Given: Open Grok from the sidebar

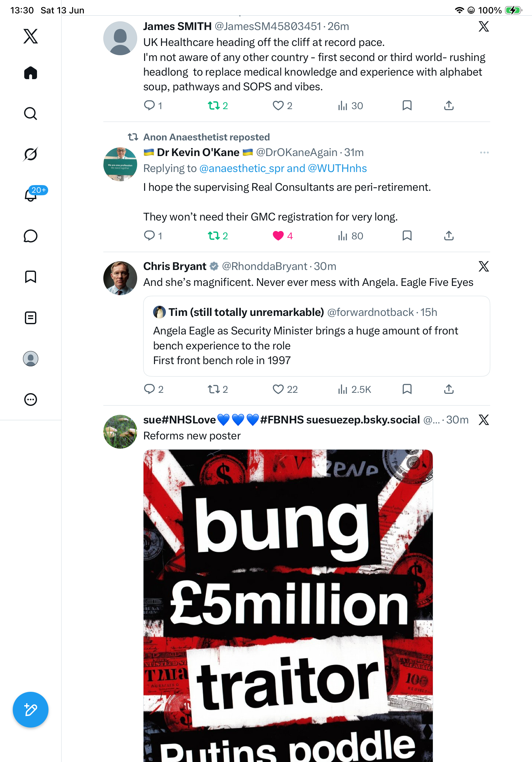Looking at the screenshot, I should pyautogui.click(x=31, y=154).
